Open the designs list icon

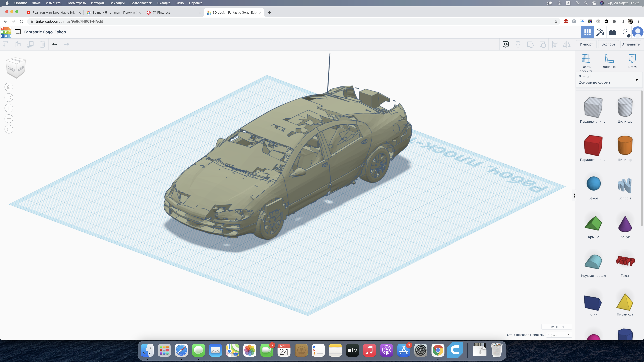(x=18, y=32)
